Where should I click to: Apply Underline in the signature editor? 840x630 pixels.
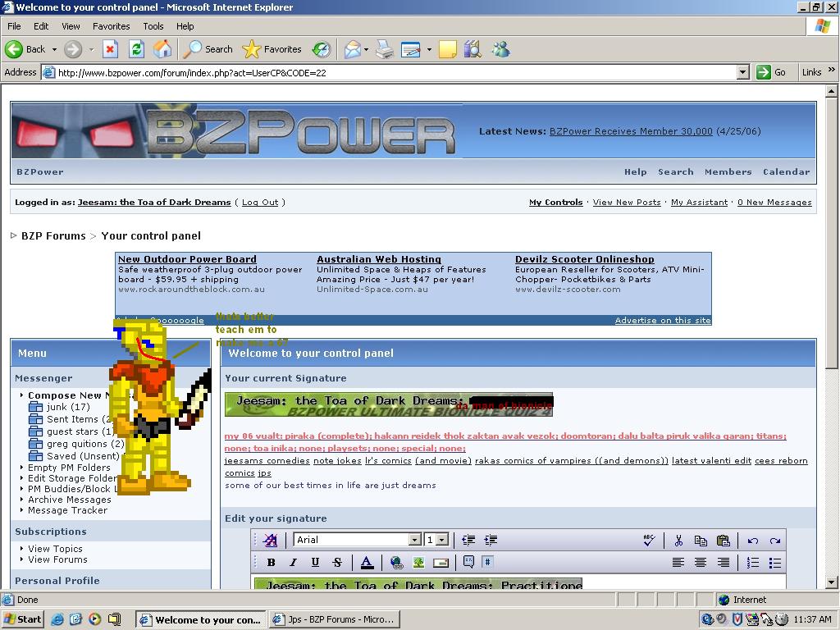pos(315,562)
